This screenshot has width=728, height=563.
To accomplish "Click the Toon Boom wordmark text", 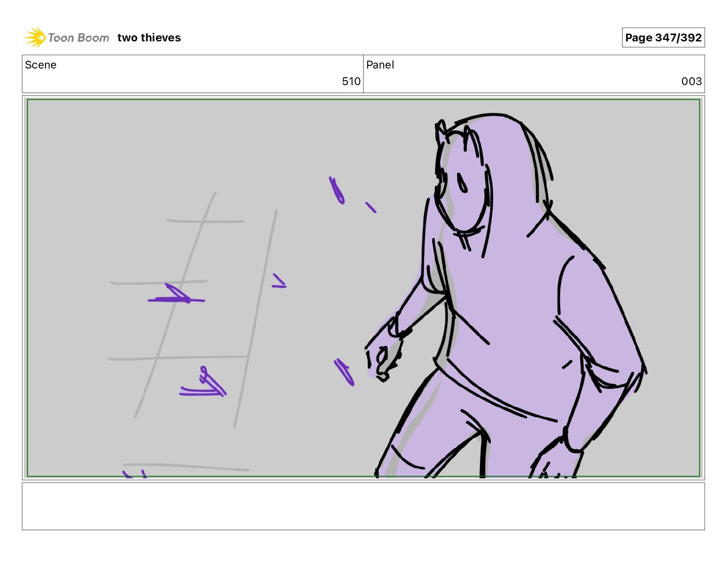I will click(x=79, y=38).
